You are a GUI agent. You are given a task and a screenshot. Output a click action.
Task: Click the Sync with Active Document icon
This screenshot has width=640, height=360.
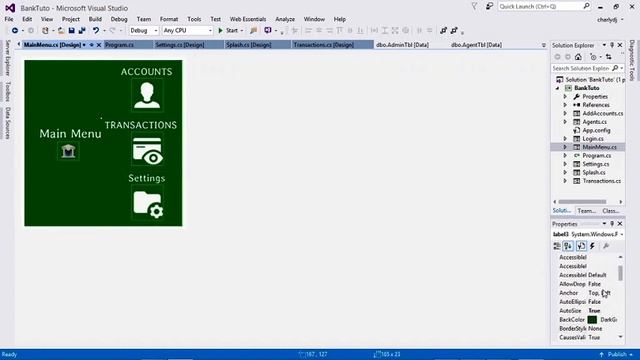point(609,57)
